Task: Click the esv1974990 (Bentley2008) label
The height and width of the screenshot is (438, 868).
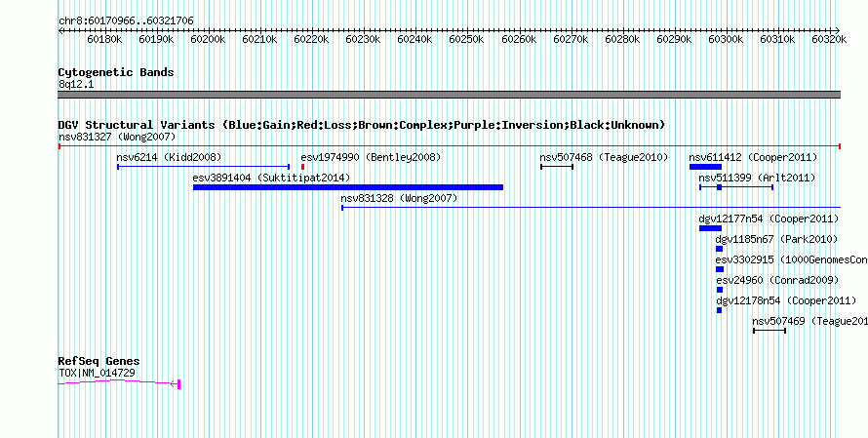Action: pos(371,157)
